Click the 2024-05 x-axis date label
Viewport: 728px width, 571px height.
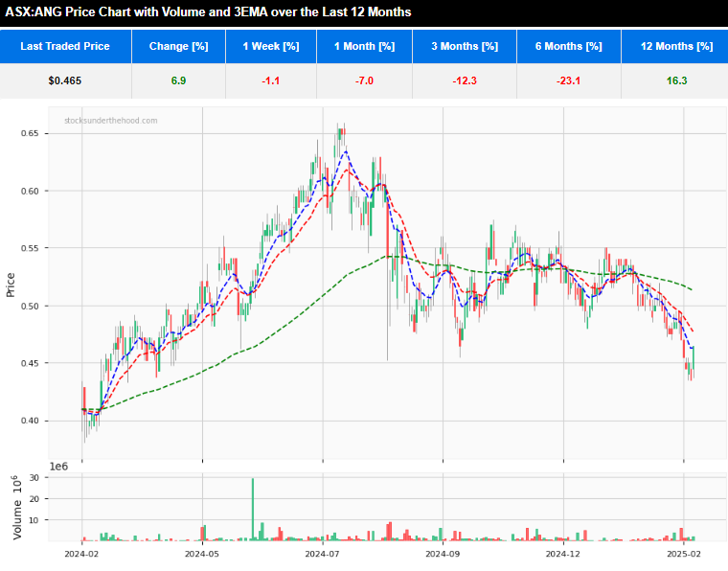click(x=201, y=554)
